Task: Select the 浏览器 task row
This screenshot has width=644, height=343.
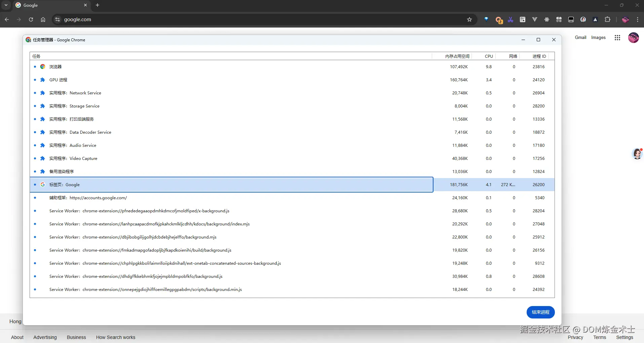Action: coord(292,67)
